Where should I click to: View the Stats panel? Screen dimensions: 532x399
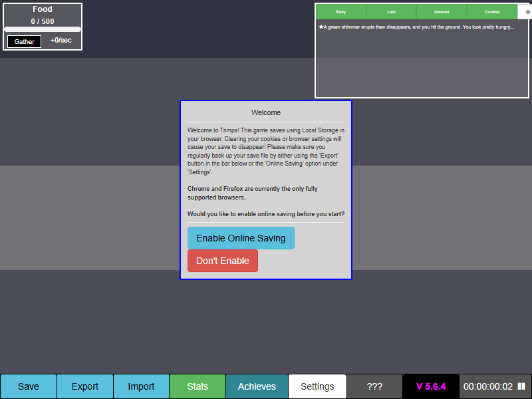click(198, 386)
